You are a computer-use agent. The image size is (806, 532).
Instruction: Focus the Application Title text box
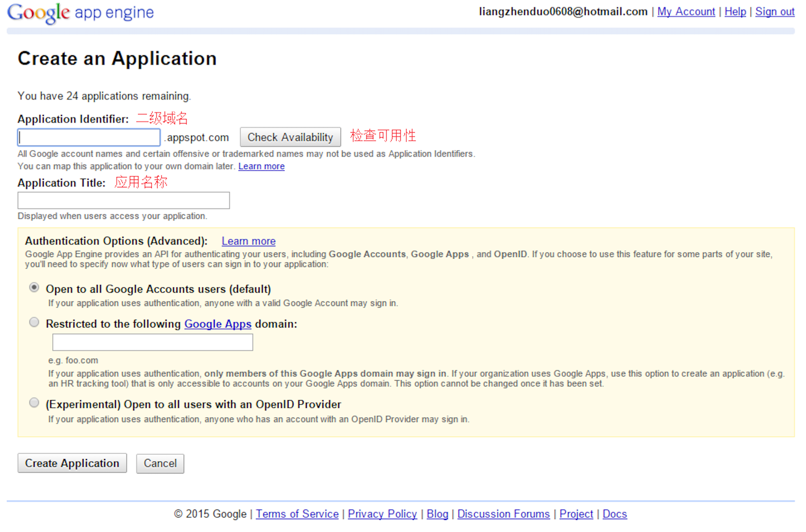pyautogui.click(x=124, y=200)
